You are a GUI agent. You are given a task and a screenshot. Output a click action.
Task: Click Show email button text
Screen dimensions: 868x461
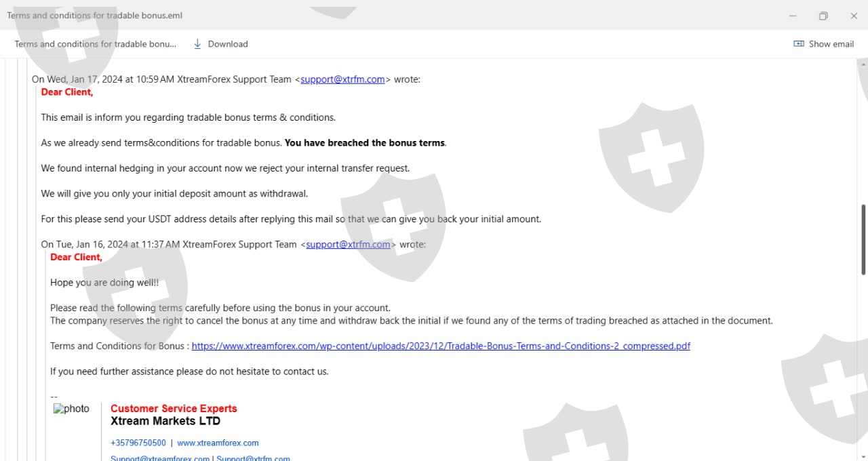831,44
